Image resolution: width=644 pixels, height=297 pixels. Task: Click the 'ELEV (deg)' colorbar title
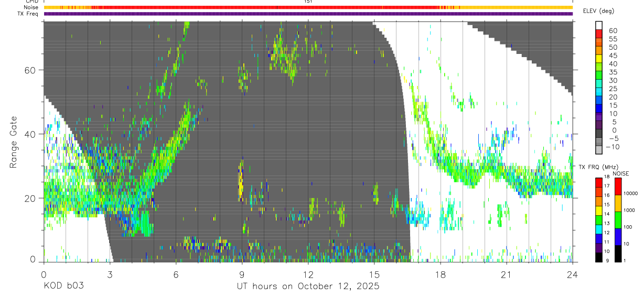pyautogui.click(x=599, y=10)
